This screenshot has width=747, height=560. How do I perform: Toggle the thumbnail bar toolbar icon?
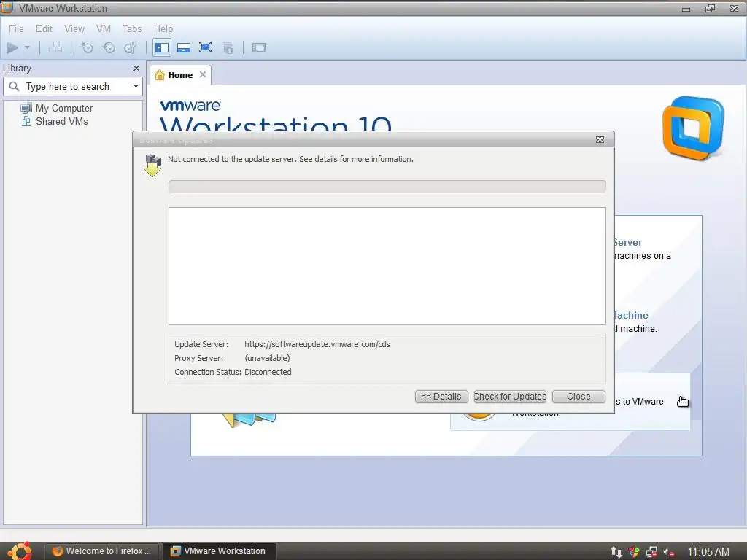pos(183,47)
